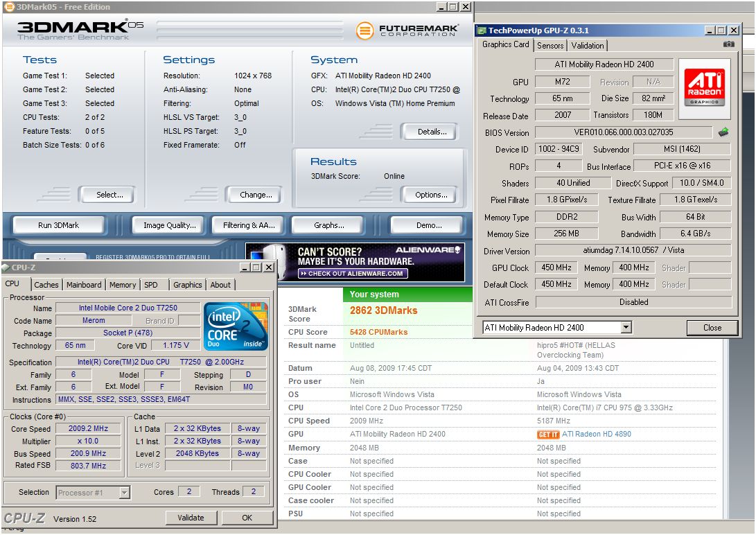The image size is (756, 535).
Task: Select the CPU tab in CPU-Z
Action: pos(12,283)
